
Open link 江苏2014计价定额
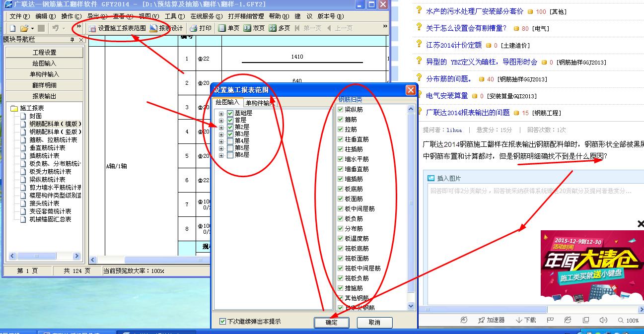click(x=454, y=45)
